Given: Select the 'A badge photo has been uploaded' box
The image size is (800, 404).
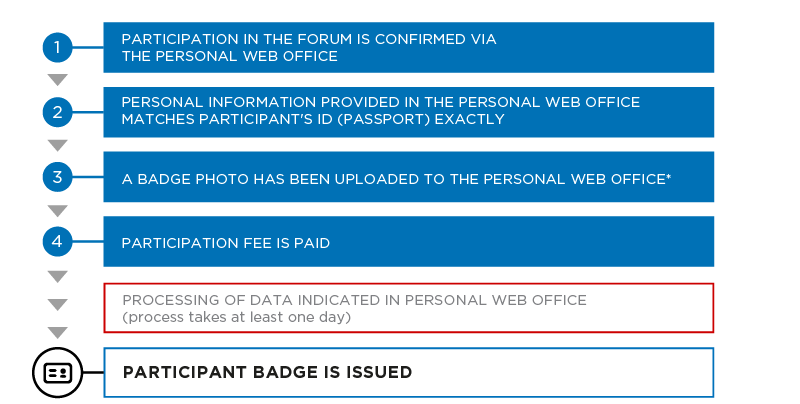Looking at the screenshot, I should click(409, 177).
